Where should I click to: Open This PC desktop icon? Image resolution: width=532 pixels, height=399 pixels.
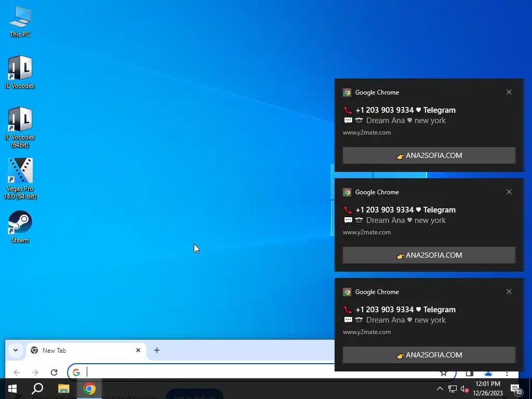click(20, 21)
